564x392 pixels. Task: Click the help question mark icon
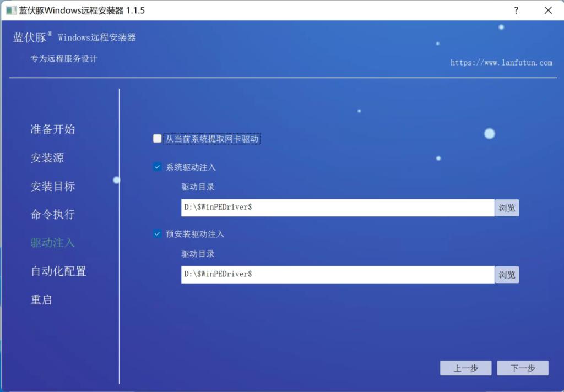point(516,10)
